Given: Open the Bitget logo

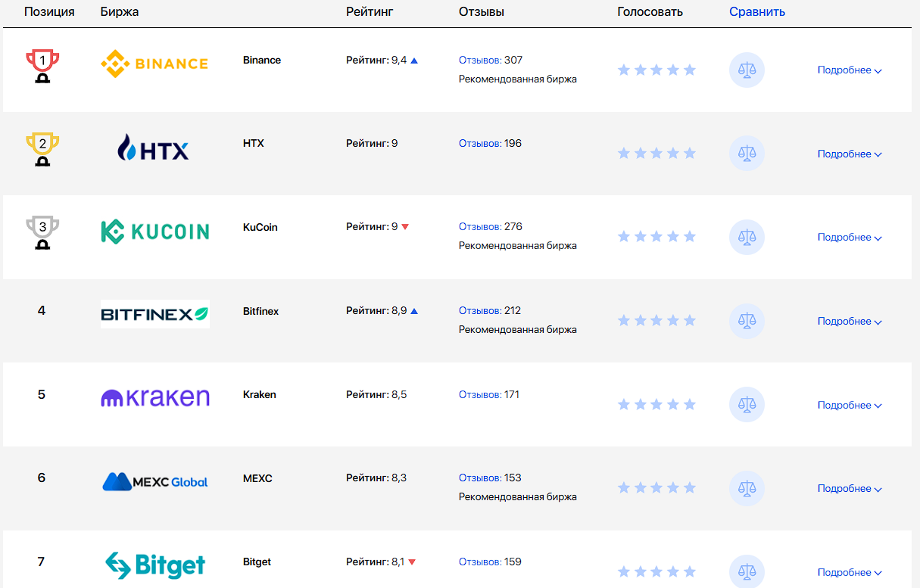Looking at the screenshot, I should pyautogui.click(x=155, y=565).
